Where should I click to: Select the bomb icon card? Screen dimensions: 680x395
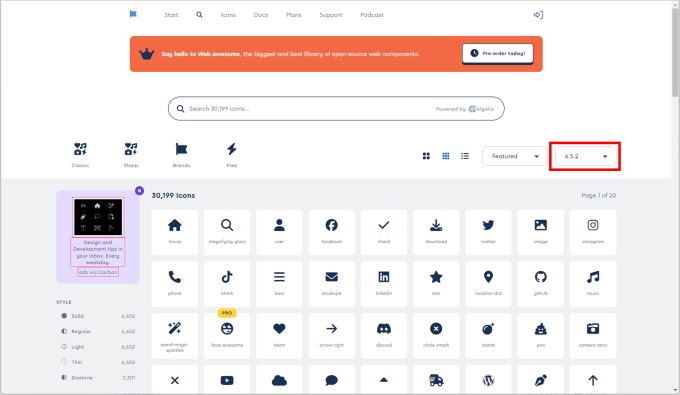(488, 336)
